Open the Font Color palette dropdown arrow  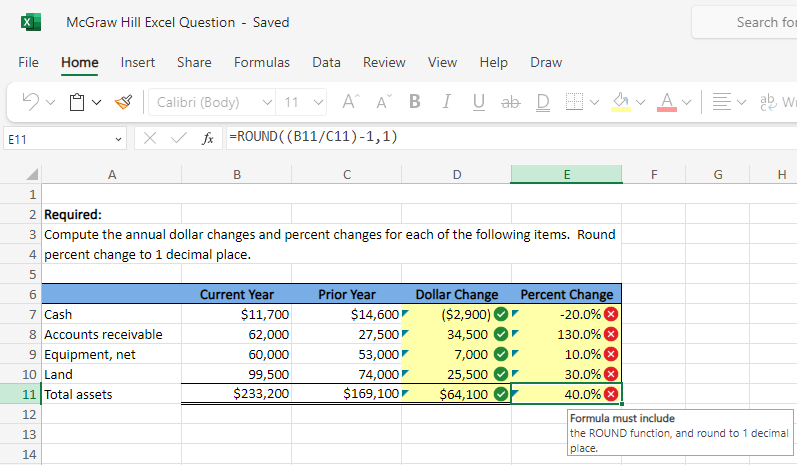pyautogui.click(x=686, y=103)
